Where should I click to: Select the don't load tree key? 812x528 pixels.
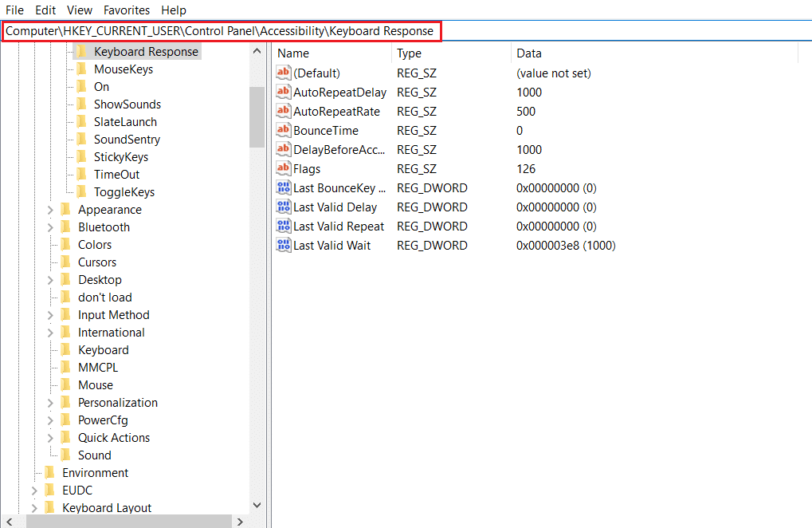coord(104,297)
